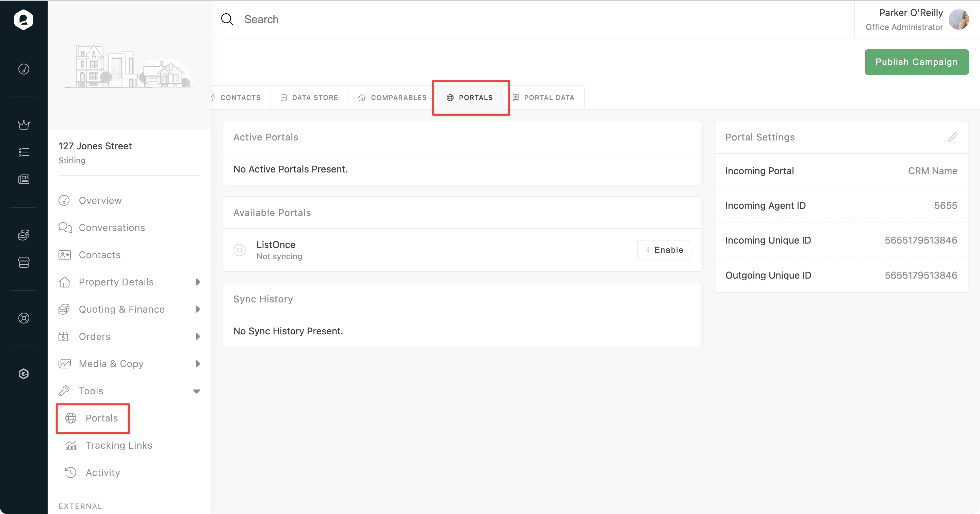Click the newspaper icon in the dark sidebar
980x514 pixels.
23,180
